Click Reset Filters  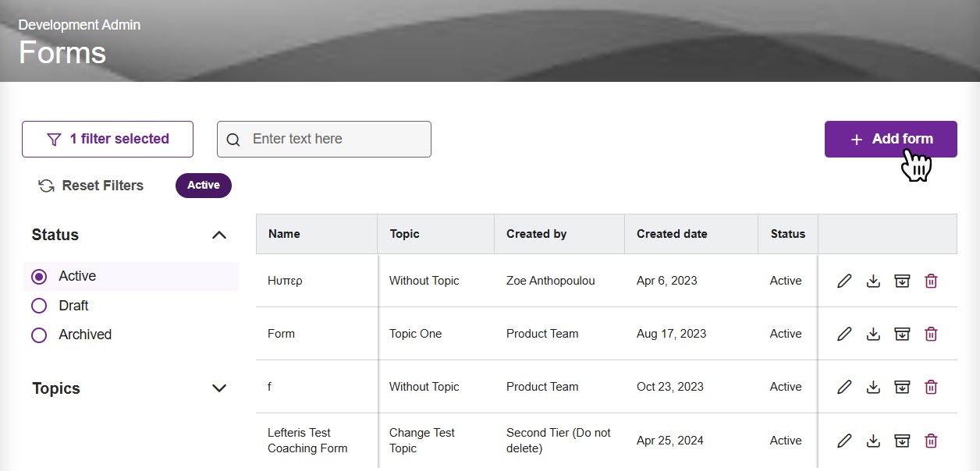click(x=91, y=186)
